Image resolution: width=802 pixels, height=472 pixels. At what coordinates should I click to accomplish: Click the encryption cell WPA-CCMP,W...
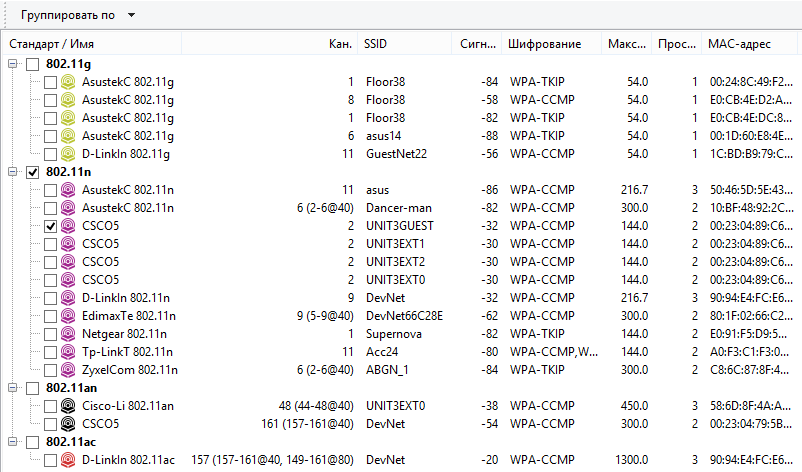click(554, 352)
